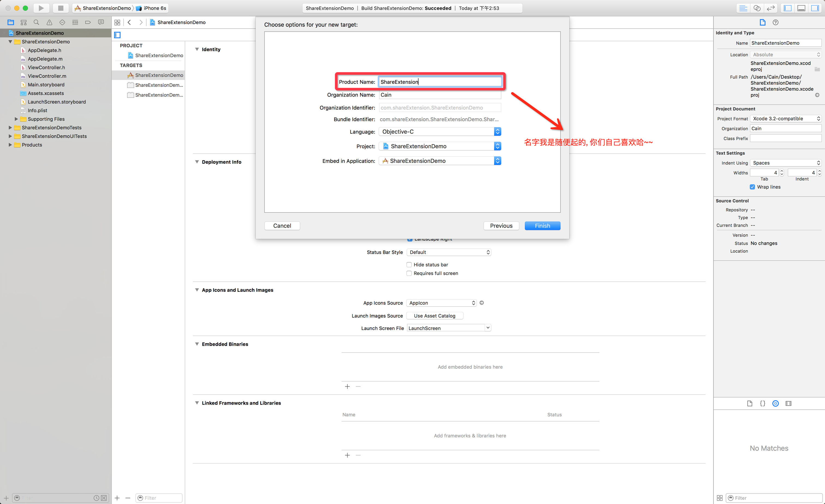Select AppDelegate.m in project navigator
The width and height of the screenshot is (825, 504).
click(45, 59)
